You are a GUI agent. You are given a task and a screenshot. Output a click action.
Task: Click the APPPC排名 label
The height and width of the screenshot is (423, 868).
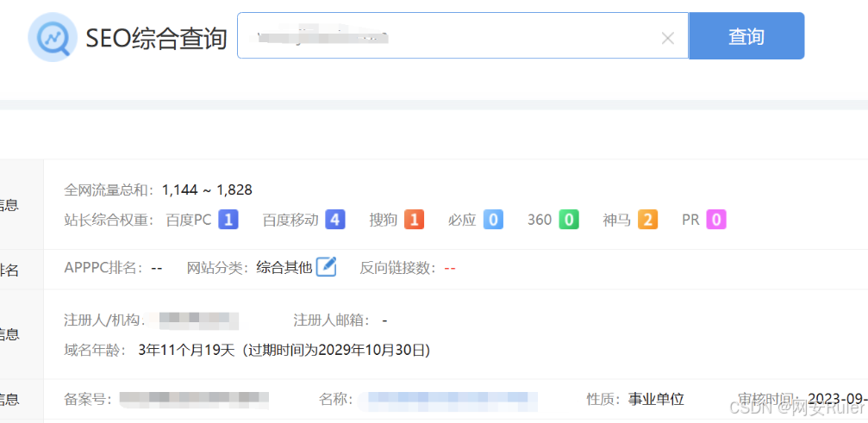[x=103, y=268]
